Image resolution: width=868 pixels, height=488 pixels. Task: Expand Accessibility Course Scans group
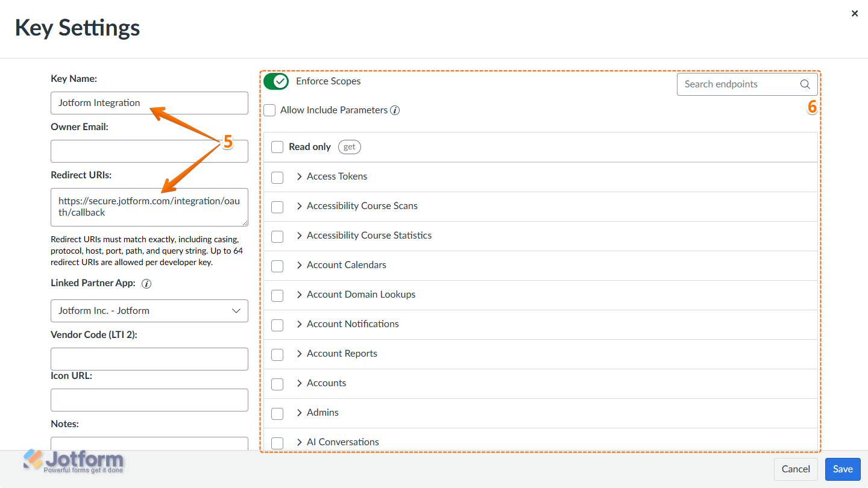(x=300, y=206)
